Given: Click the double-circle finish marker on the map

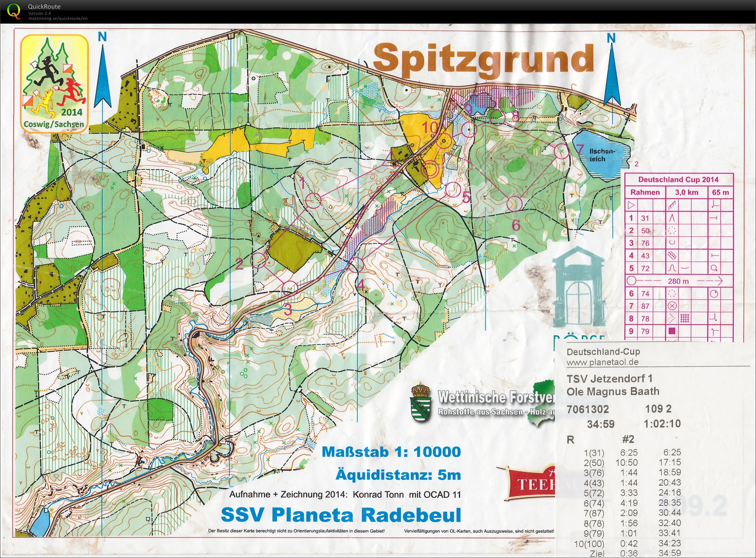Looking at the screenshot, I should (430, 169).
